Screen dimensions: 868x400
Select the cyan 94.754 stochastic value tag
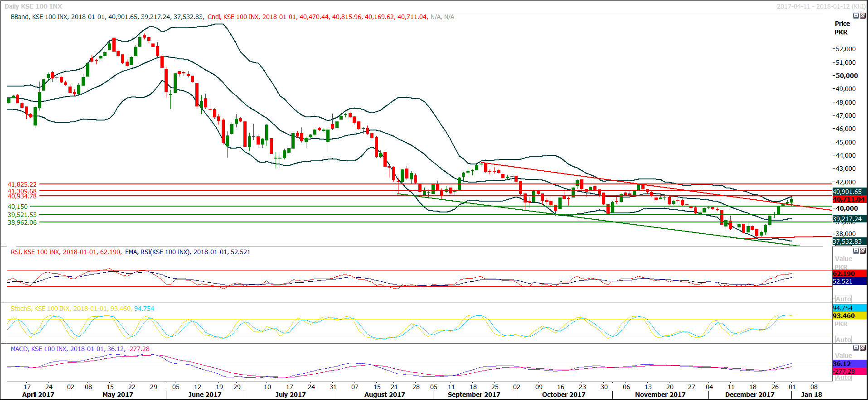click(x=849, y=308)
